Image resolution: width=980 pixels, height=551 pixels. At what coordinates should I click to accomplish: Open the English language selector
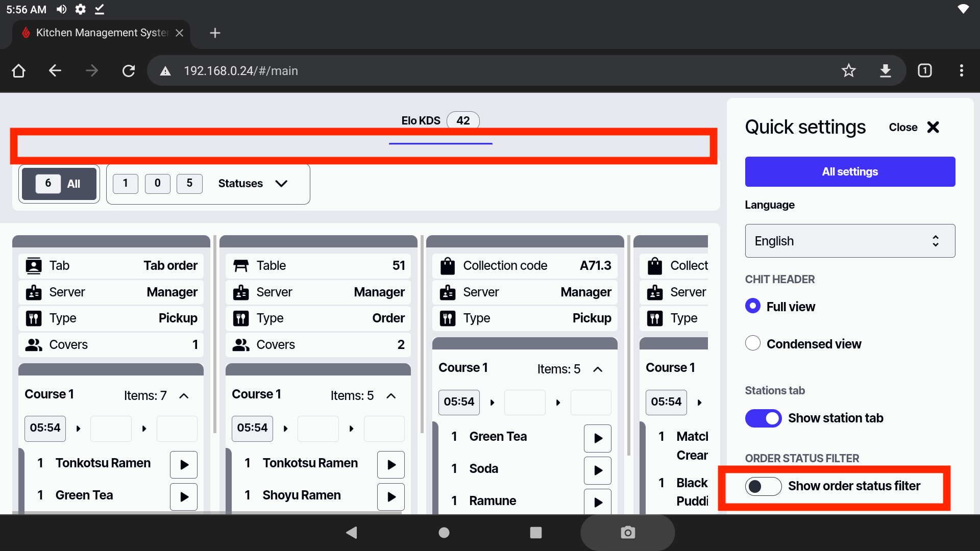click(850, 241)
